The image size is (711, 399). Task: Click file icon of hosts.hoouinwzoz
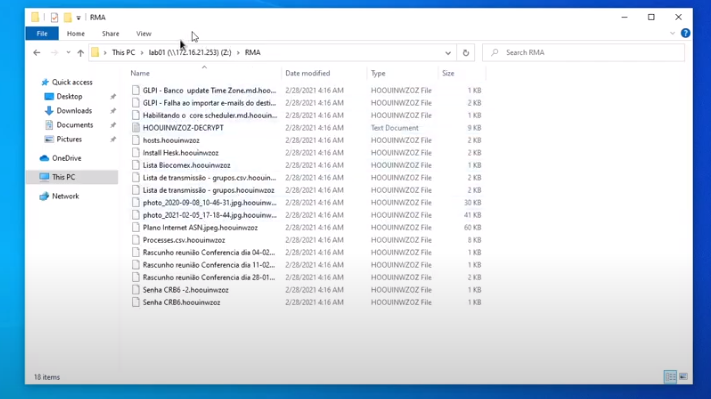point(136,140)
